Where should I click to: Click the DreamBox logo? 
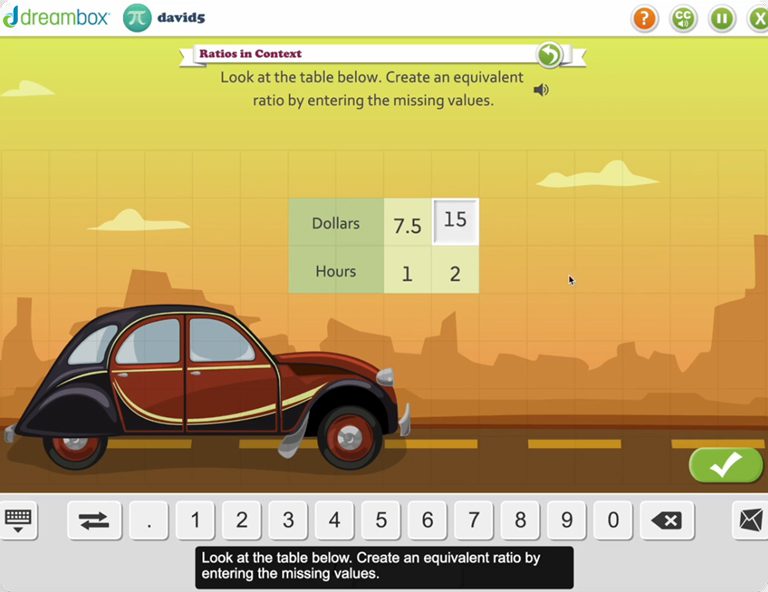pos(56,18)
